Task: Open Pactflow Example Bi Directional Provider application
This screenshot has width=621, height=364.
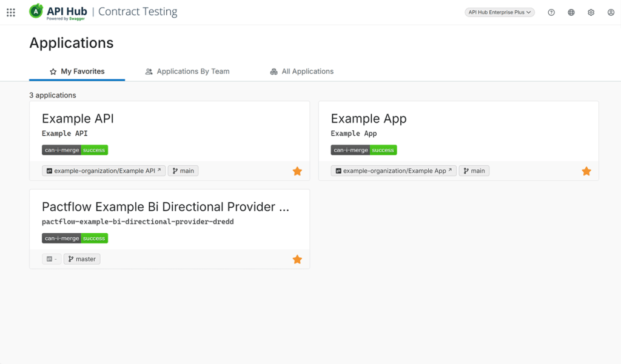Action: 166,207
